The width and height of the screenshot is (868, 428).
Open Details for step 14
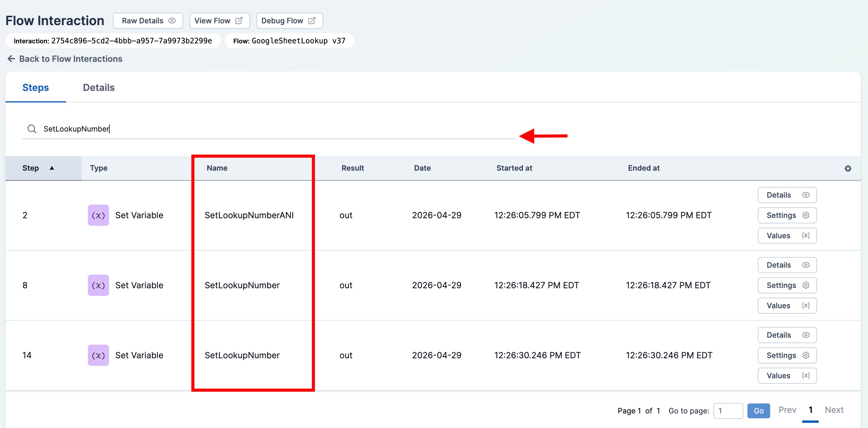coord(787,335)
